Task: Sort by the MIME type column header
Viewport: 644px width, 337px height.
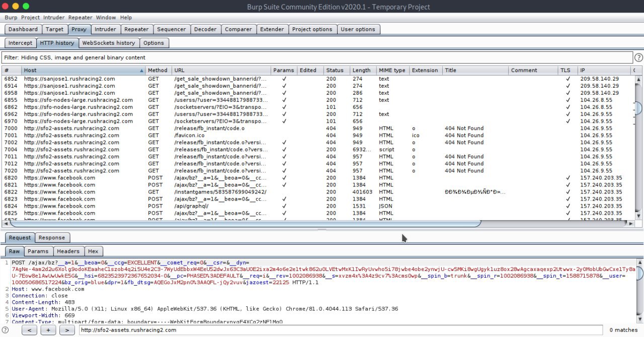Action: [392, 71]
